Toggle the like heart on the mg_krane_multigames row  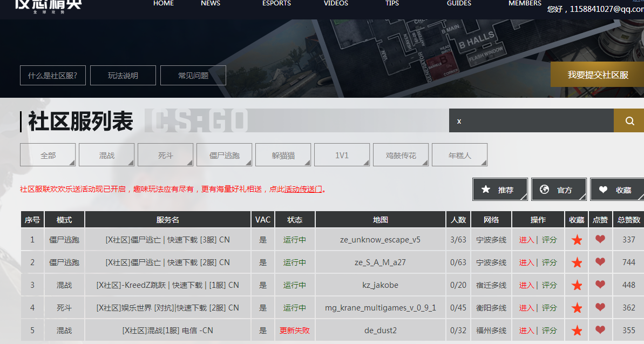(600, 307)
